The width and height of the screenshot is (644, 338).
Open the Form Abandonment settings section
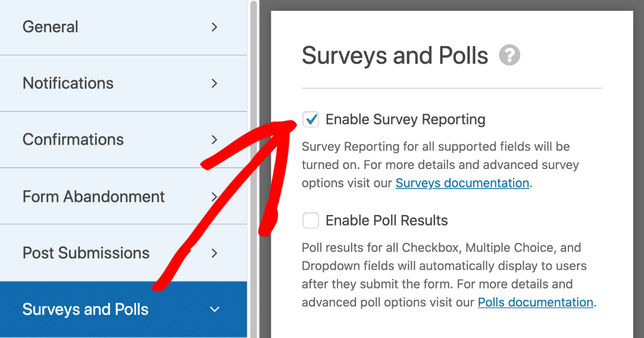(x=123, y=196)
